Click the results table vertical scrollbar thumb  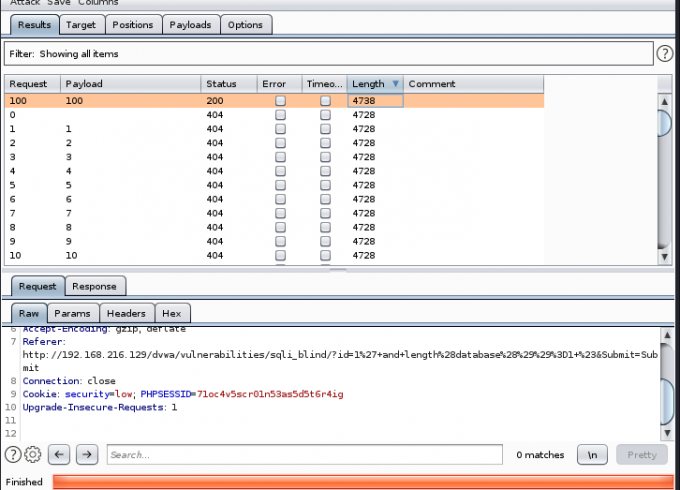(664, 123)
